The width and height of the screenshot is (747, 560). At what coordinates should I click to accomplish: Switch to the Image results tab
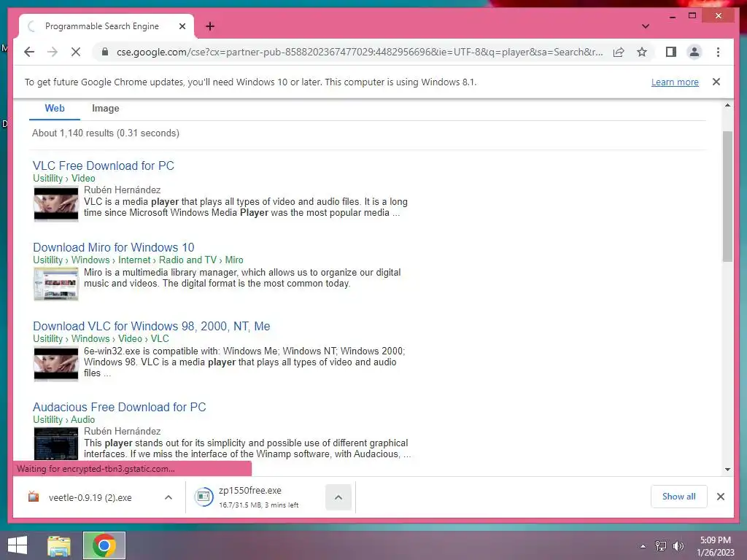point(105,109)
